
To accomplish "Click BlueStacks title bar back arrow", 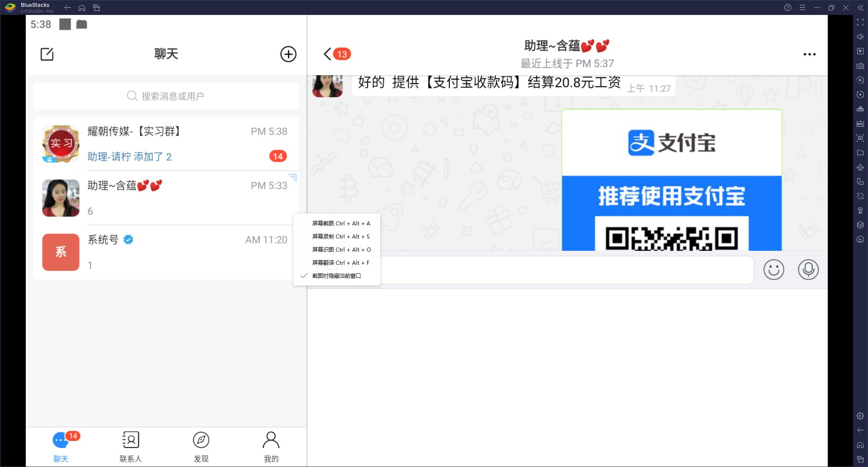I will click(67, 7).
